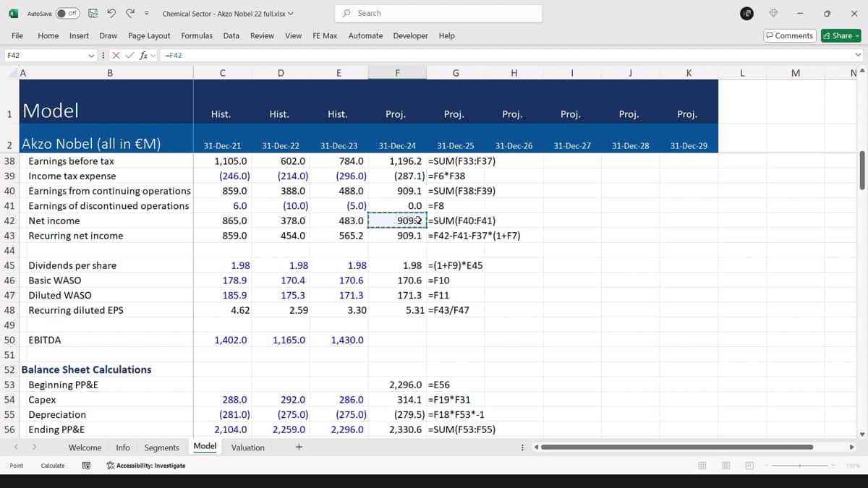Click the horizontal scrollbar
Viewport: 868px width, 488px height.
point(676,448)
